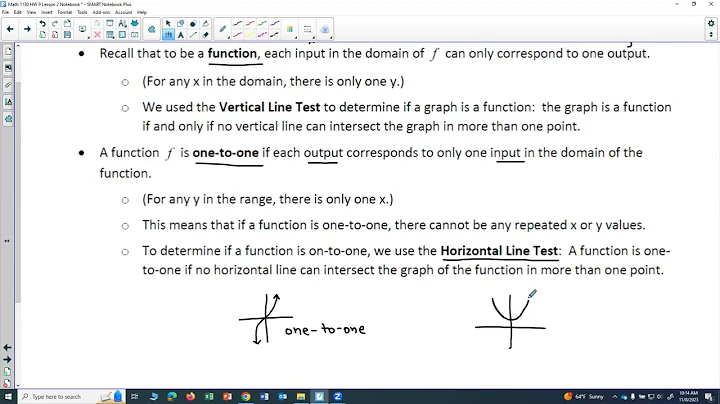Open the Page Sorter sidebar tab
Image resolution: width=720 pixels, height=404 pixels.
click(8, 51)
